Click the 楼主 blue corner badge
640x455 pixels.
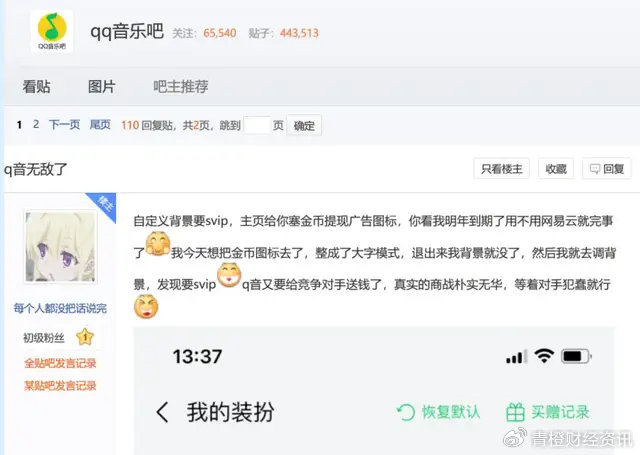(x=104, y=204)
